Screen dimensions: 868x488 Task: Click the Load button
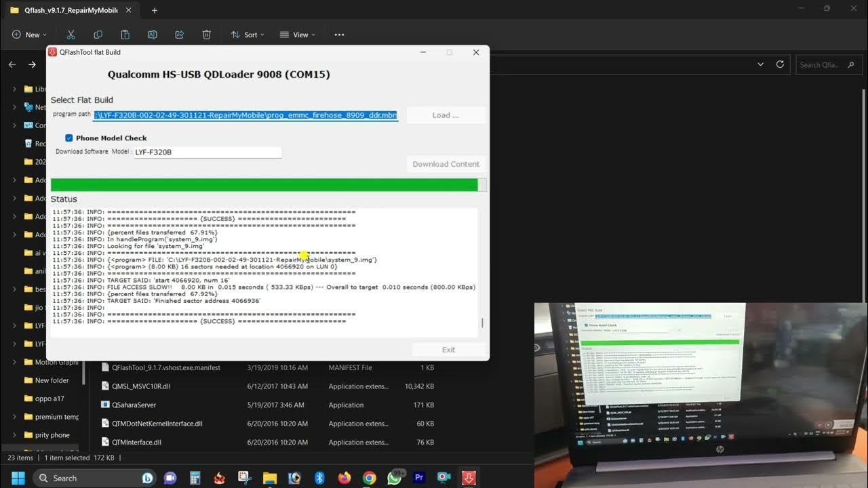pos(446,115)
